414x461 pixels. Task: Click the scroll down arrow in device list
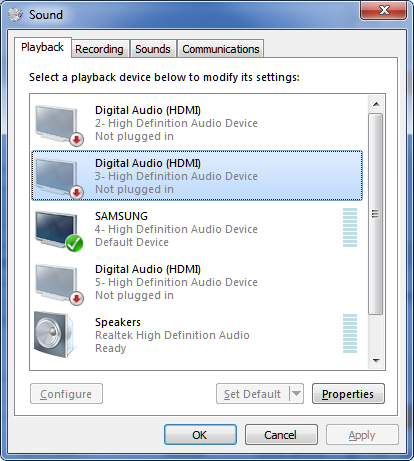[376, 360]
